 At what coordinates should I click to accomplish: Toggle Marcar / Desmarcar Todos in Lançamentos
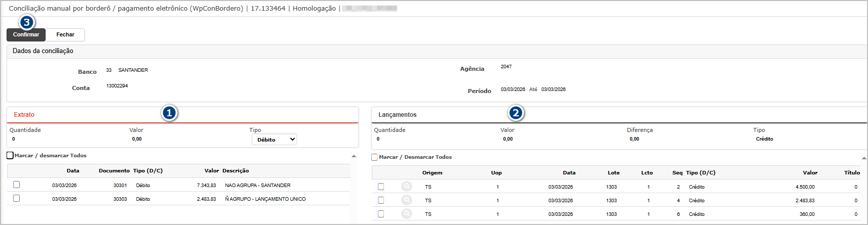(374, 157)
